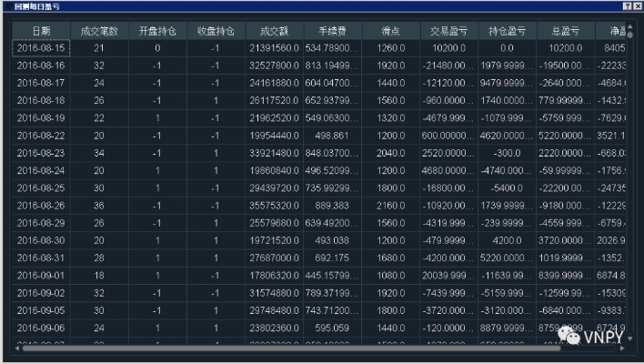Click the 手续费 column header
Image resolution: width=644 pixels, height=364 pixels.
point(331,31)
